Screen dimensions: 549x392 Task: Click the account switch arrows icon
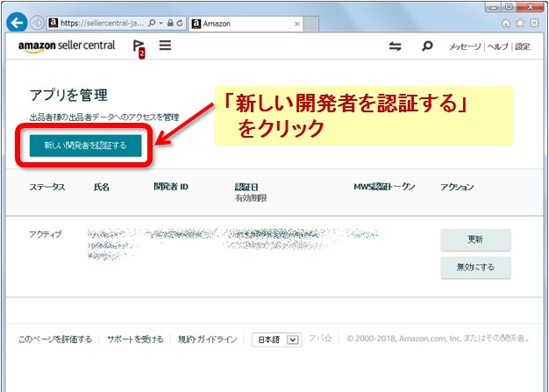tap(396, 46)
